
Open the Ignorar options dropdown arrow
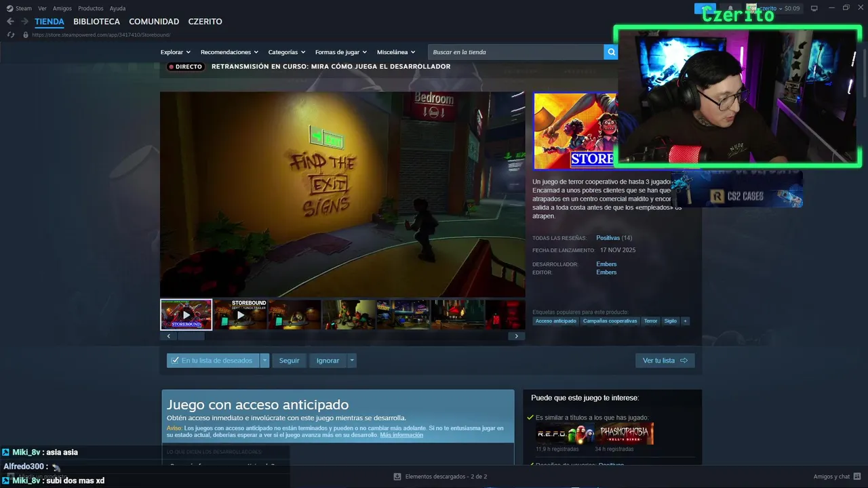click(352, 361)
